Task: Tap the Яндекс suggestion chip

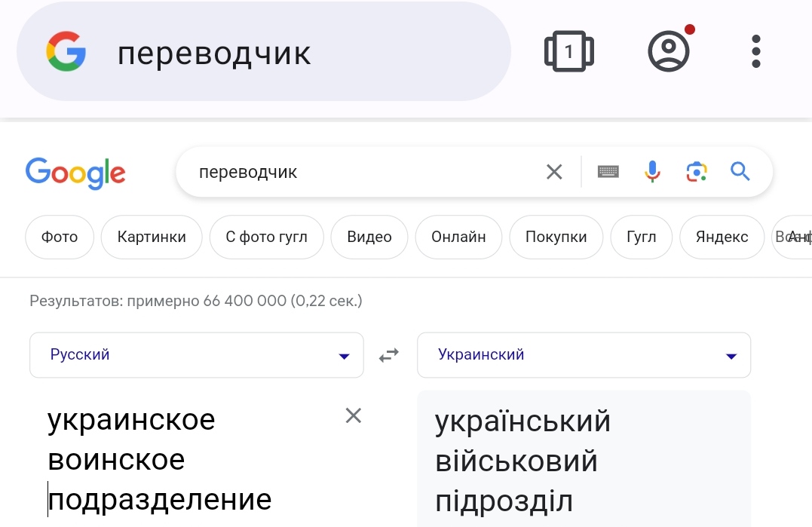Action: pos(722,237)
